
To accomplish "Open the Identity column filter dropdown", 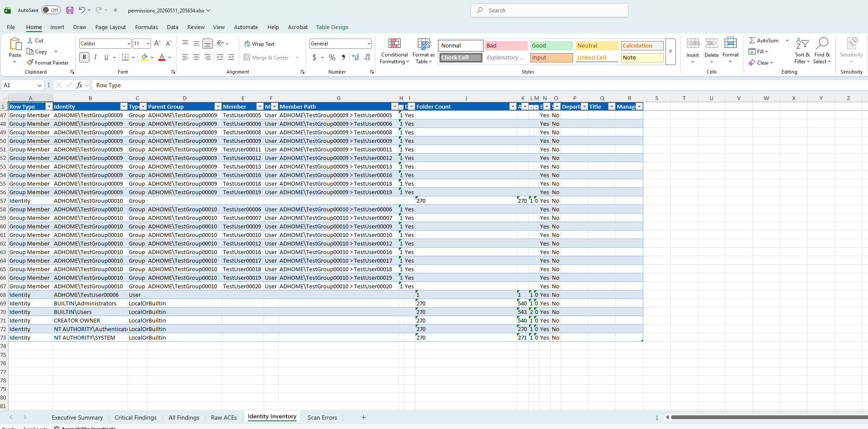I will [124, 107].
